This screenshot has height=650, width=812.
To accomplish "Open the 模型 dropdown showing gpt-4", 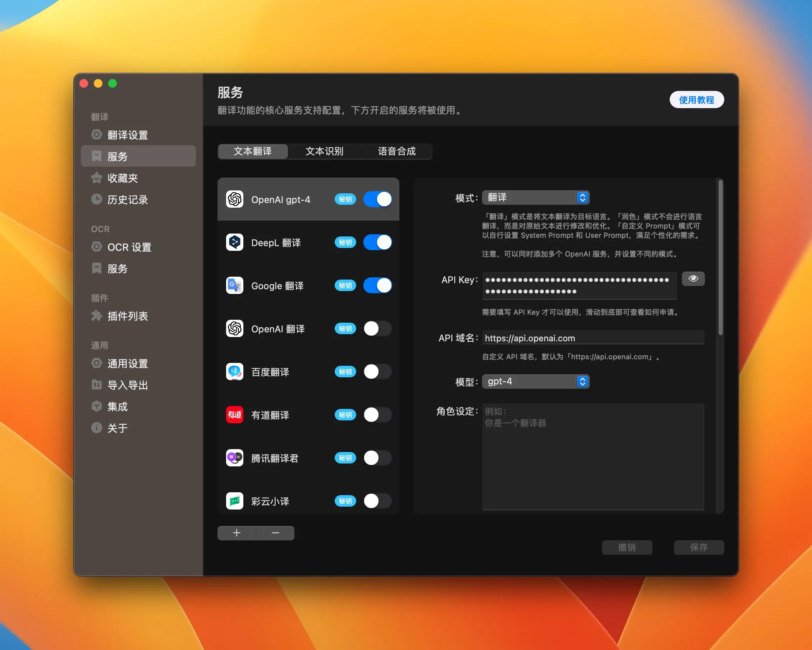I will pos(536,381).
